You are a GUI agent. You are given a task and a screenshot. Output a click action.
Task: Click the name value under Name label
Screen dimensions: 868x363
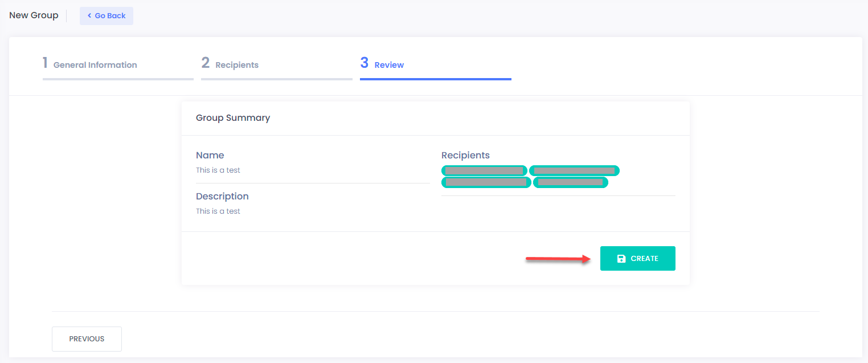(x=218, y=170)
